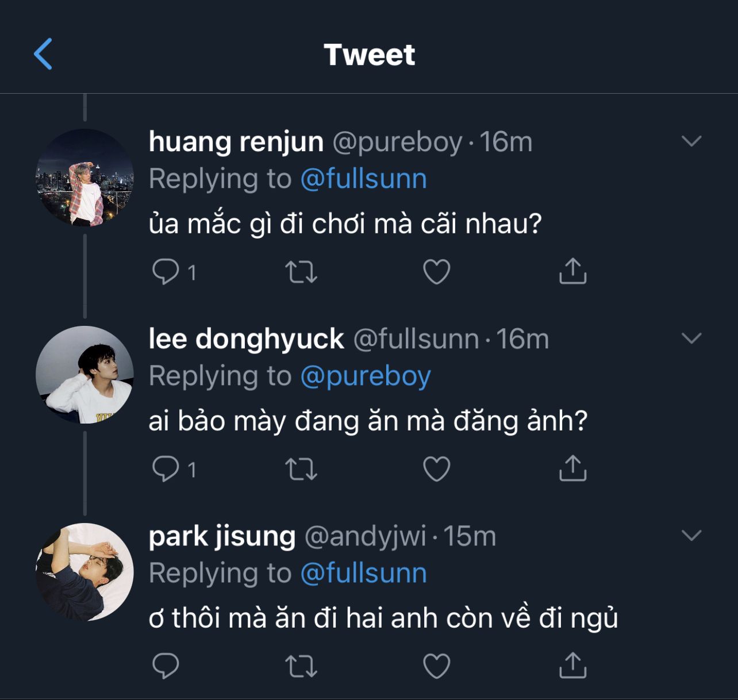Retweet huang renjun's tweet
The width and height of the screenshot is (738, 700).
coord(301,272)
